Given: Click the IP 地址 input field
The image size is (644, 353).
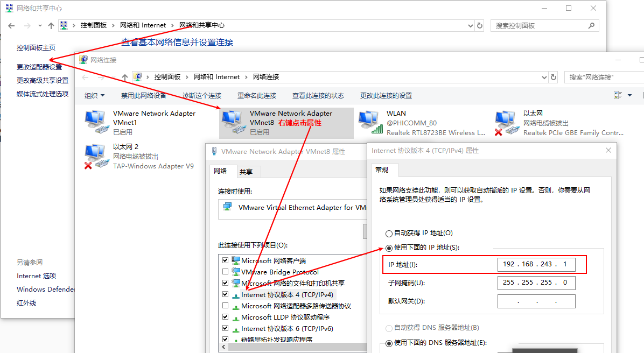Looking at the screenshot, I should point(536,264).
